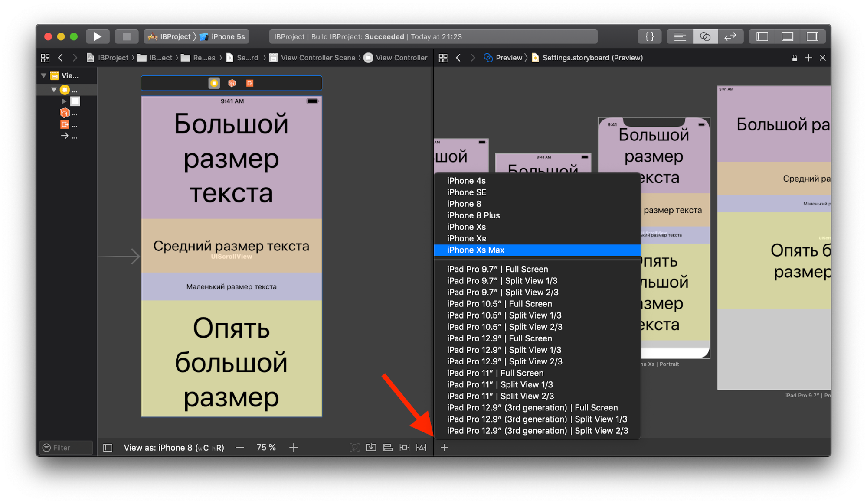Toggle the Inspectors panel visibility
867x504 pixels.
(x=812, y=36)
